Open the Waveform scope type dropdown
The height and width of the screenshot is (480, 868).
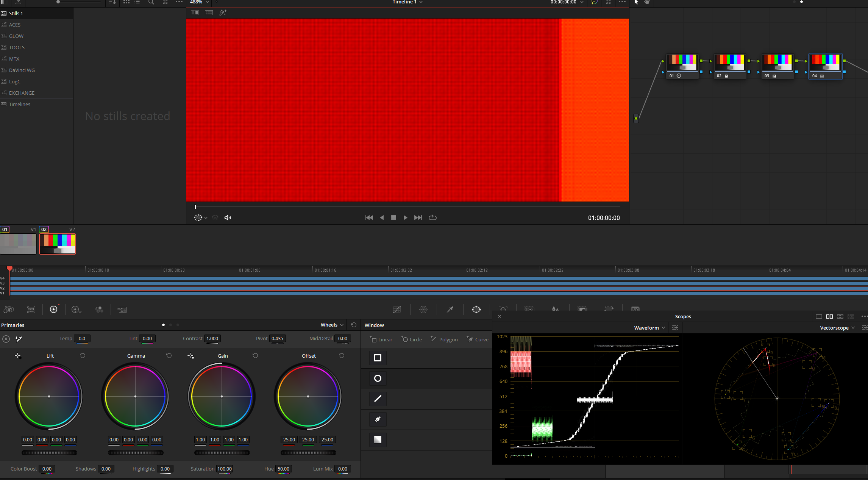coord(649,328)
